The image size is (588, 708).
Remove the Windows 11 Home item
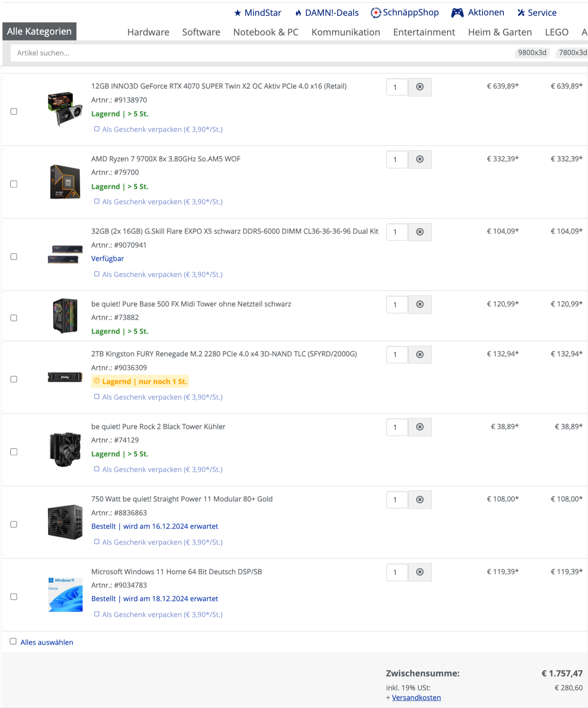pyautogui.click(x=420, y=572)
